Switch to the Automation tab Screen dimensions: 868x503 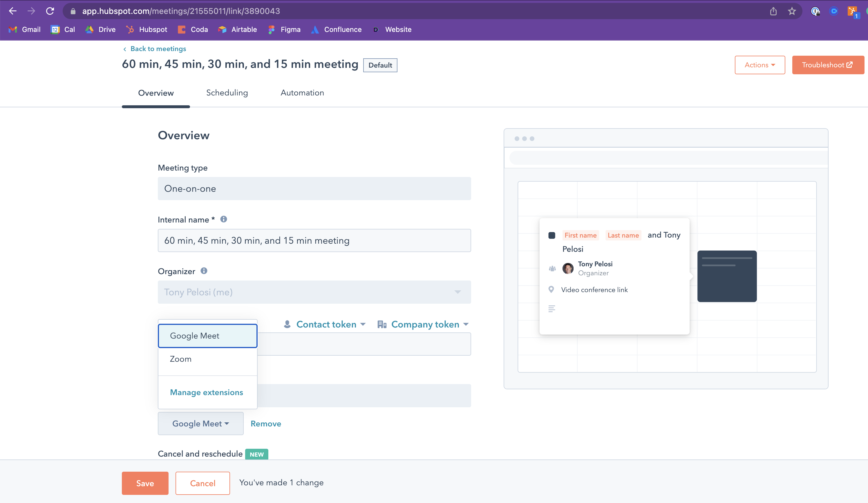[302, 93]
